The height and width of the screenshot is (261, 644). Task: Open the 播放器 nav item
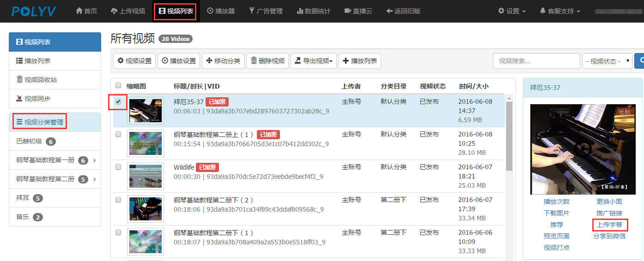click(221, 11)
